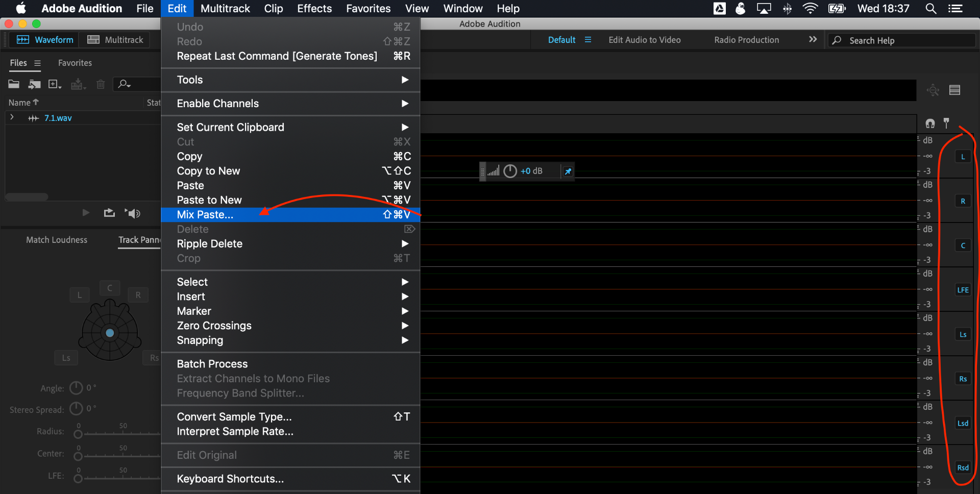Open the Marker submenu
The image size is (980, 494).
coord(290,311)
